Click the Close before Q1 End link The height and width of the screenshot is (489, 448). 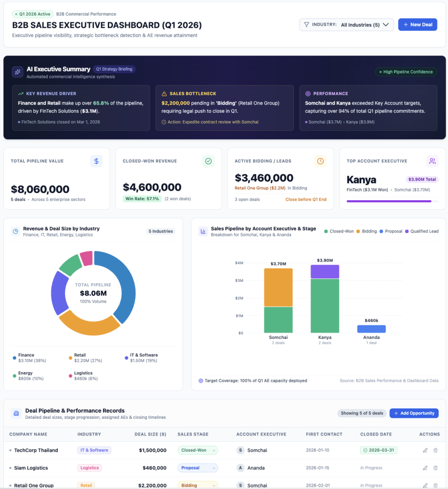[x=306, y=199]
